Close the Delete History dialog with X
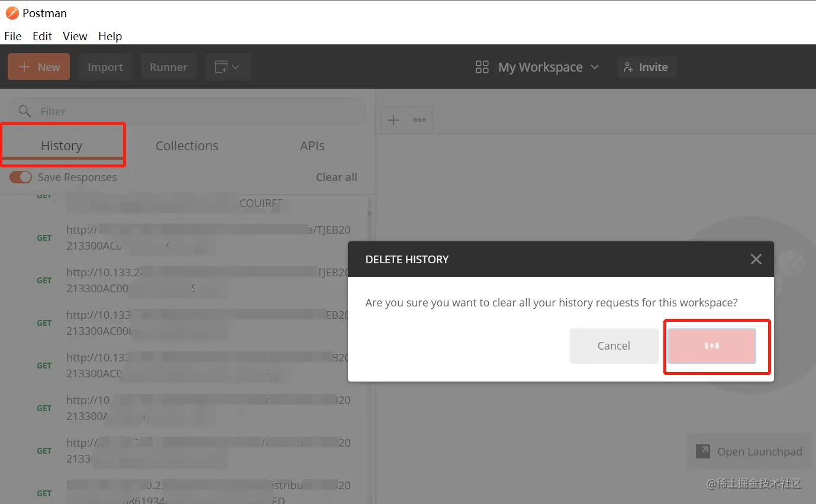The width and height of the screenshot is (816, 504). (x=756, y=259)
